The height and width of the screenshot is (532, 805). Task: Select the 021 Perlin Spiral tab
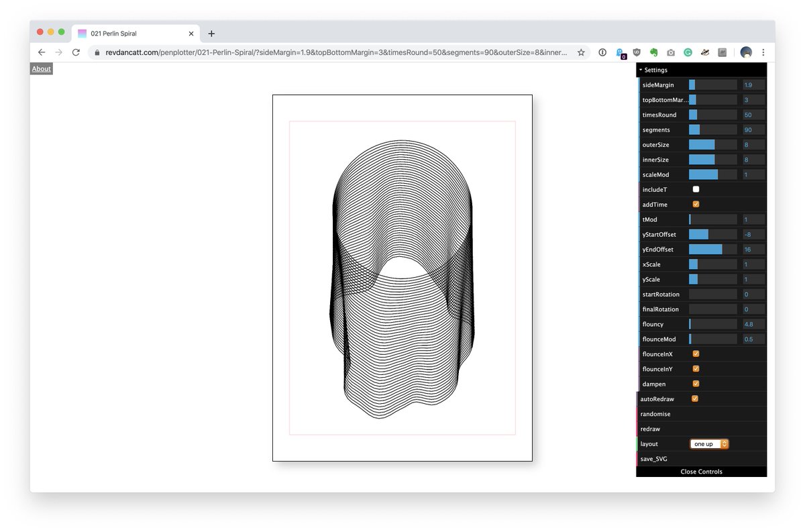point(136,34)
